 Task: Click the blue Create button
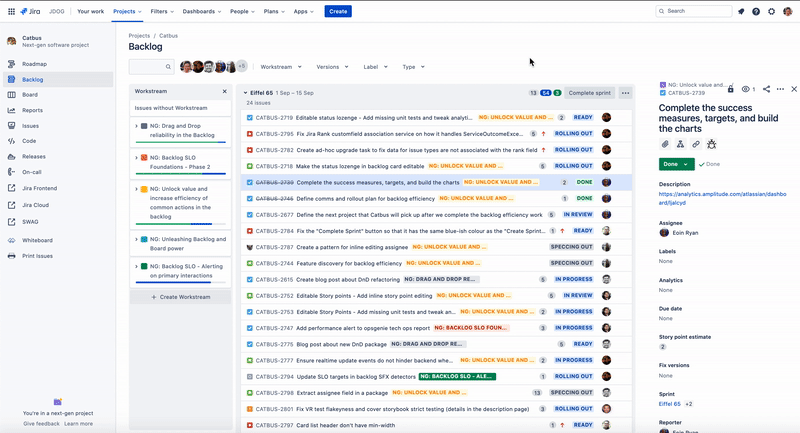point(338,11)
